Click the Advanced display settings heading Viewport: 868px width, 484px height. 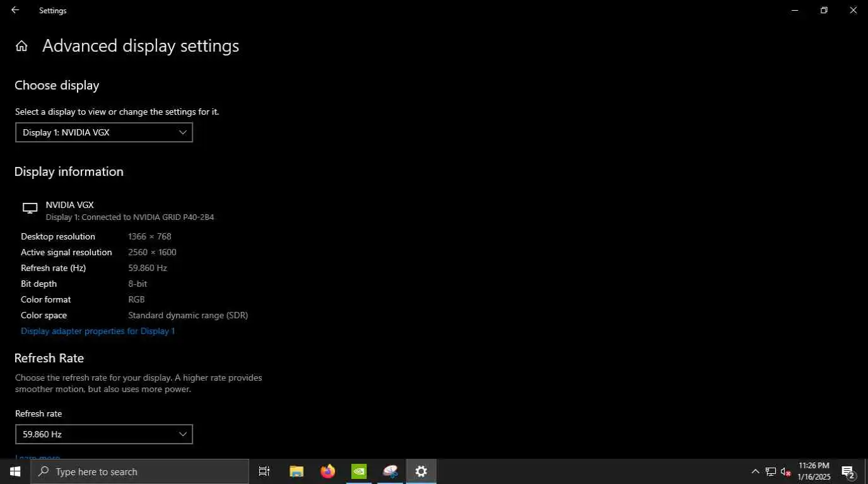pyautogui.click(x=141, y=46)
